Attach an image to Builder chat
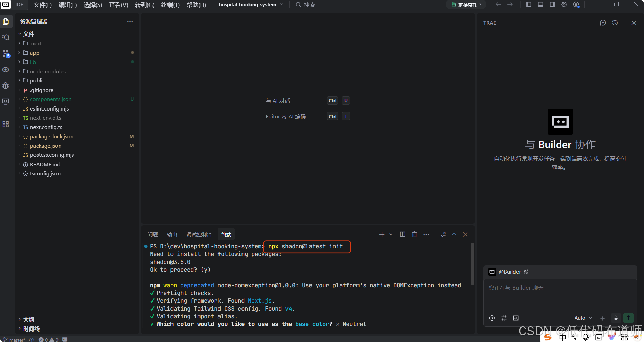The height and width of the screenshot is (342, 644). click(x=516, y=318)
